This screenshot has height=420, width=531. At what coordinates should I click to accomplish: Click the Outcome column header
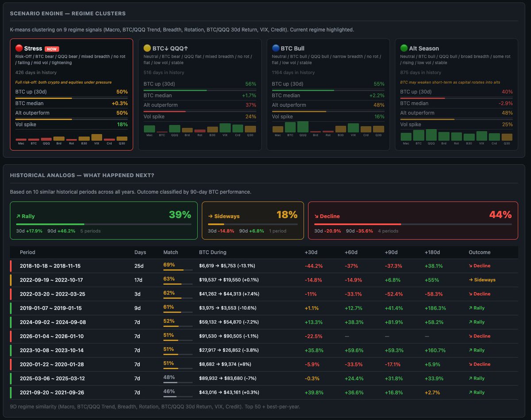479,252
